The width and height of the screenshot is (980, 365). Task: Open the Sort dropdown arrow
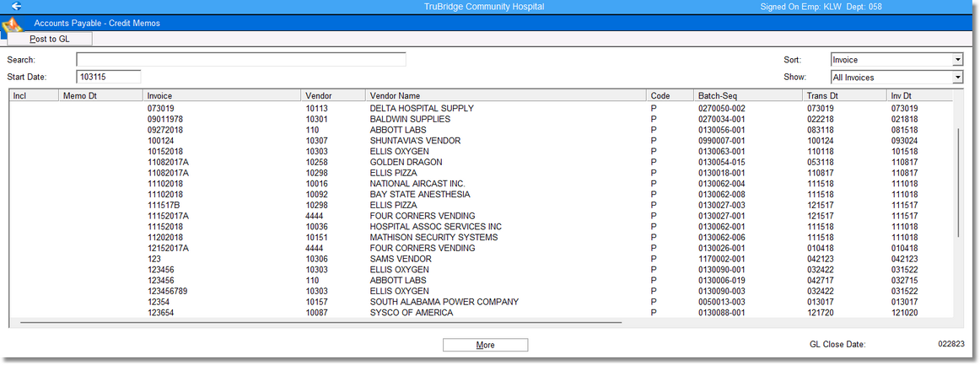(x=957, y=60)
